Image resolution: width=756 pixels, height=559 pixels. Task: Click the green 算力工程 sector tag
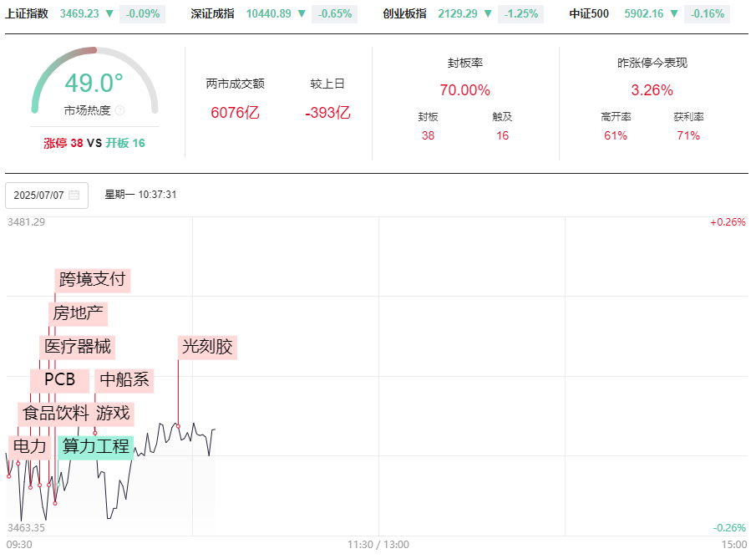coord(96,446)
